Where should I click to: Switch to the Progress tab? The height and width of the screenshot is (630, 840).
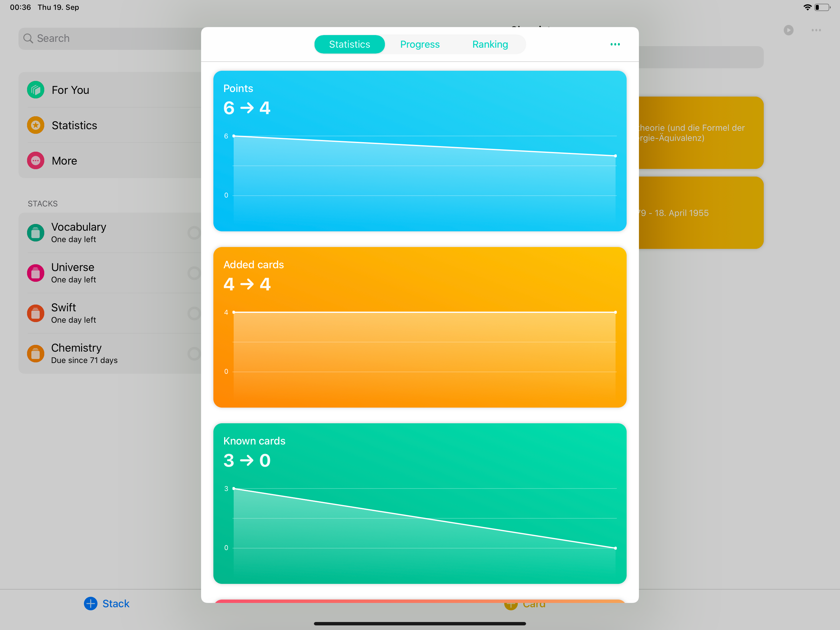420,45
